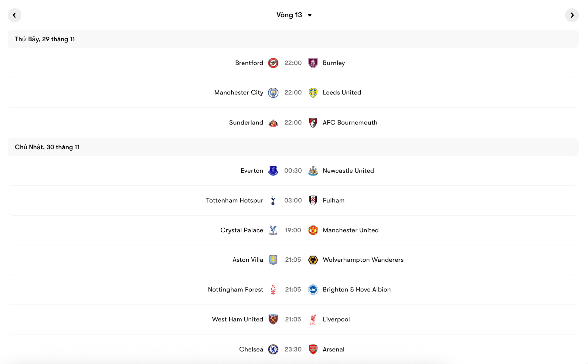The height and width of the screenshot is (364, 588).
Task: Click the Liverpool club crest
Action: point(313,319)
